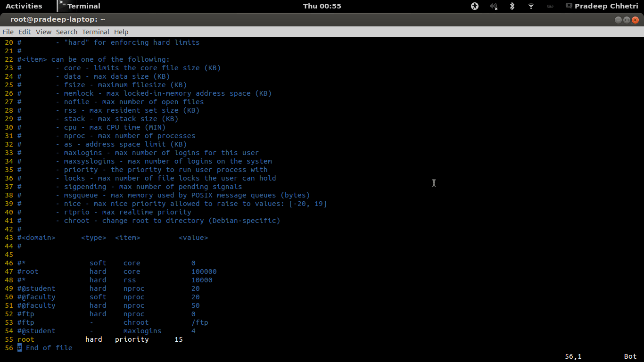Screen dimensions: 644x362
Task: Click "#@faculty" on line 50
Action: (36, 297)
